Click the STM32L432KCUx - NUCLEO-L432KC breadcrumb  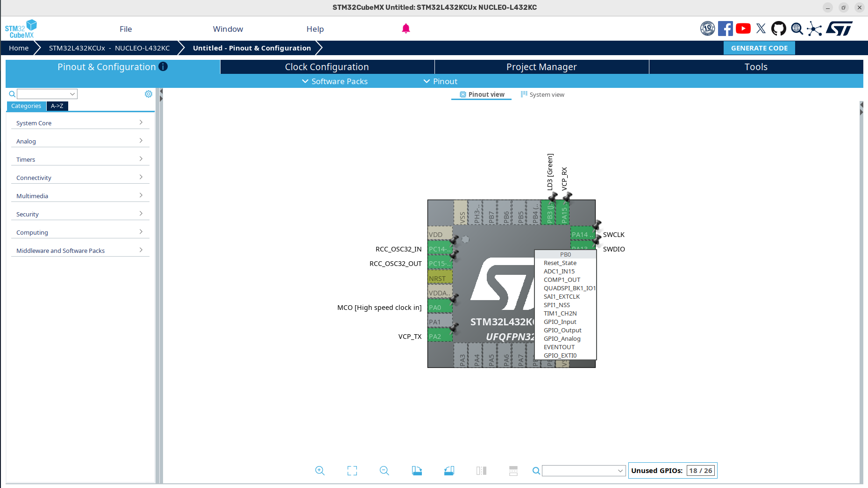pos(109,48)
